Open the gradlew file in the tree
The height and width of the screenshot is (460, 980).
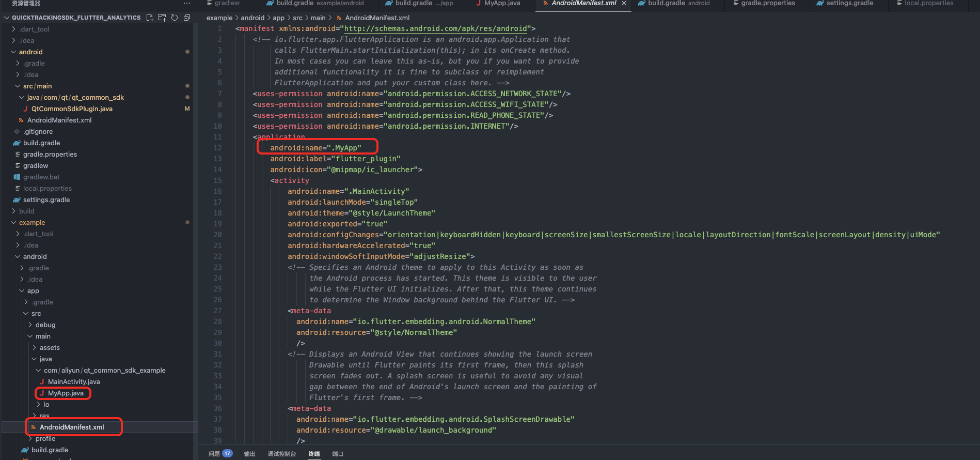[x=35, y=165]
